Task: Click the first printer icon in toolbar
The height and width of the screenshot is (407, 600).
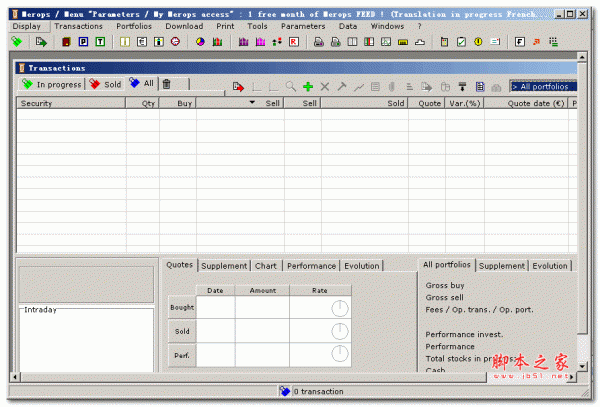Action: point(318,41)
